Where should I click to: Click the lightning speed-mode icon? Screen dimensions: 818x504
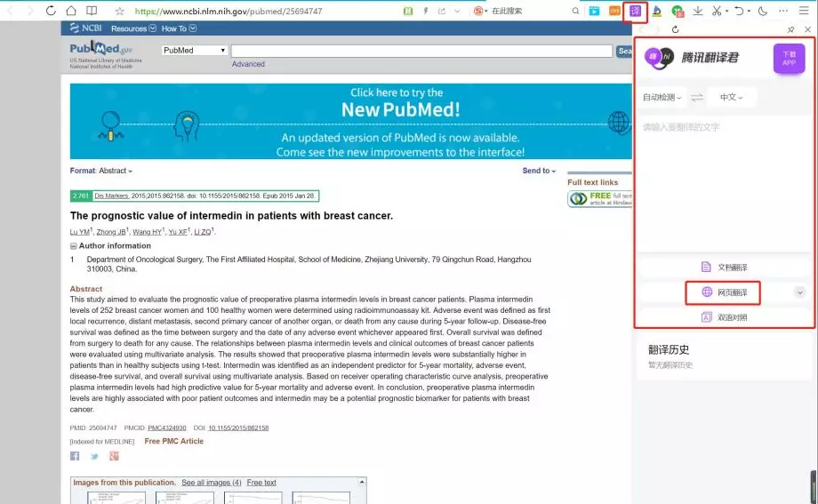coord(426,11)
